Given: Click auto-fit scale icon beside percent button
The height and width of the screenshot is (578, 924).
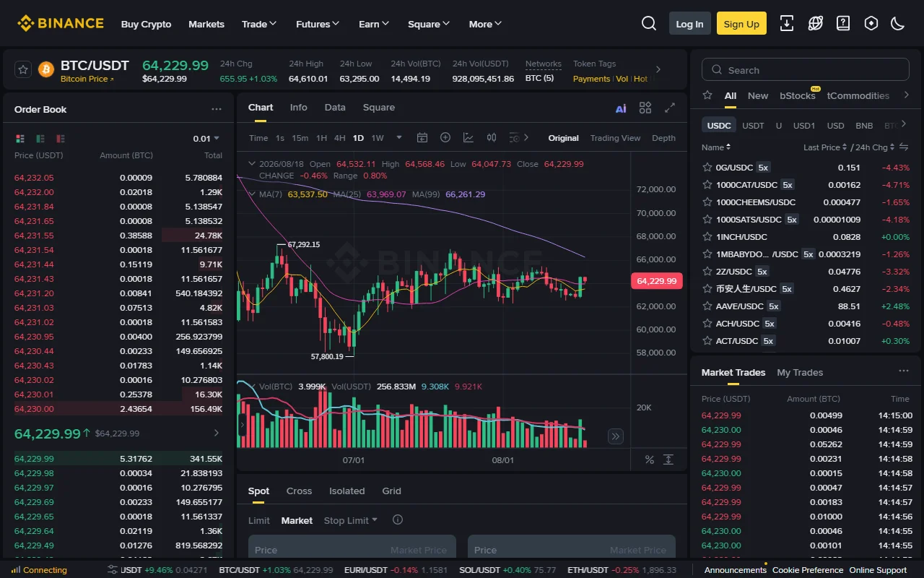Looking at the screenshot, I should pyautogui.click(x=668, y=460).
